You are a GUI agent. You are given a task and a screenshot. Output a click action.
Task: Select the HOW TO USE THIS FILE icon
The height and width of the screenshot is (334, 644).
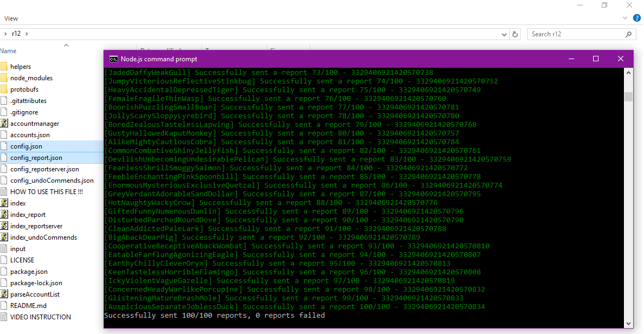pos(4,192)
